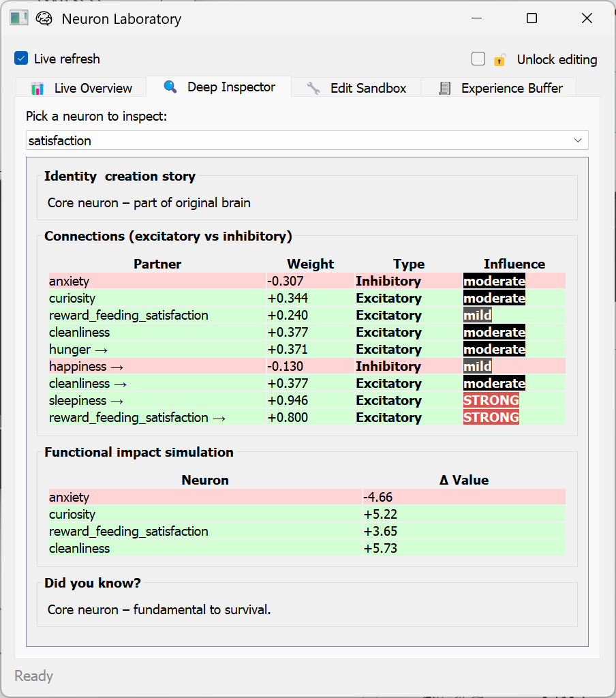Maximize the Neuron Laboratory window
This screenshot has height=698, width=616.
[532, 18]
